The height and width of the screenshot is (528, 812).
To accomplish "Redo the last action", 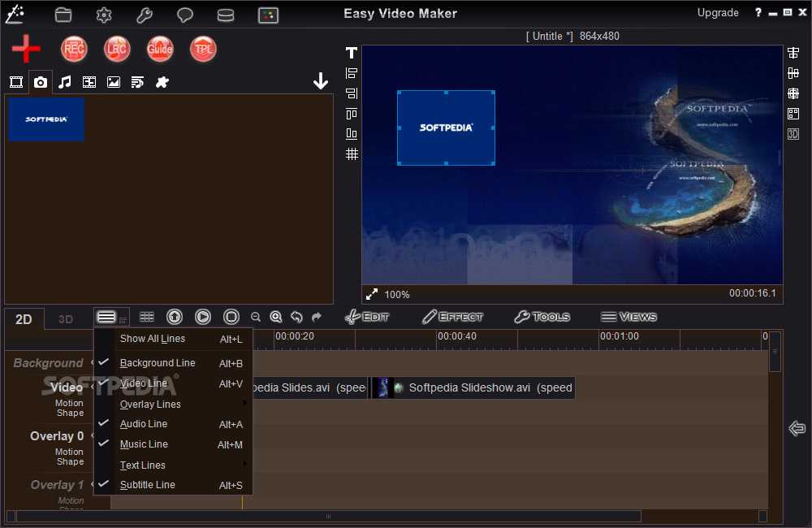I will 317,317.
